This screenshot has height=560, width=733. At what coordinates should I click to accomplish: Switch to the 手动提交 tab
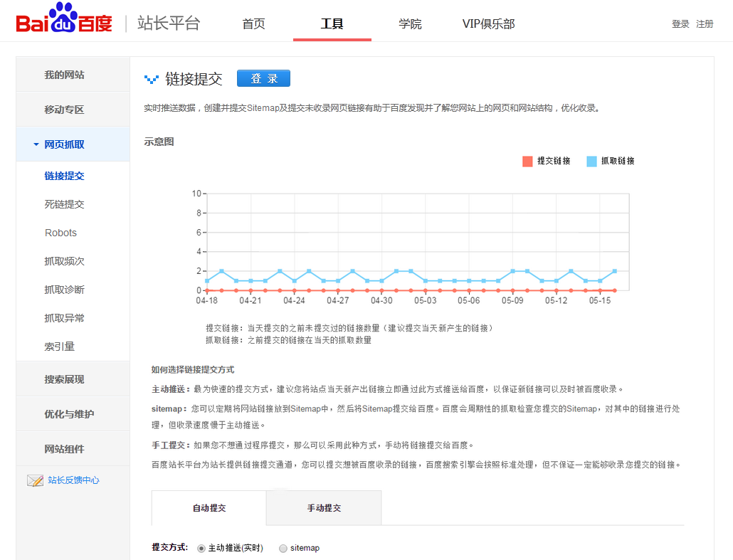[324, 508]
